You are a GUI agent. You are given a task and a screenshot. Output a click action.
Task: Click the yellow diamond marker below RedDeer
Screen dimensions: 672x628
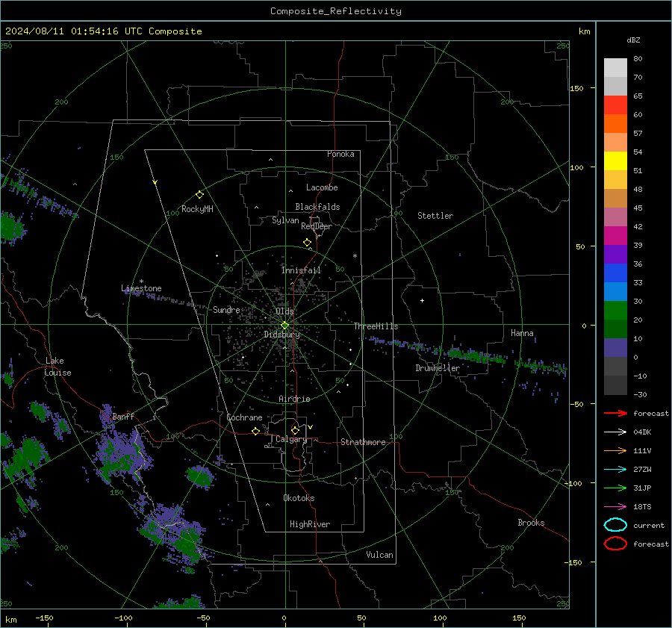[x=307, y=243]
